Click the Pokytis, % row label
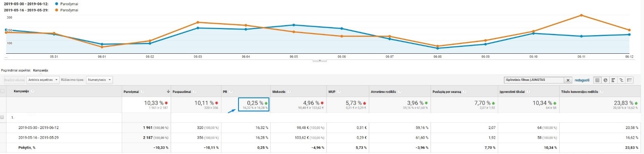 pos(27,148)
